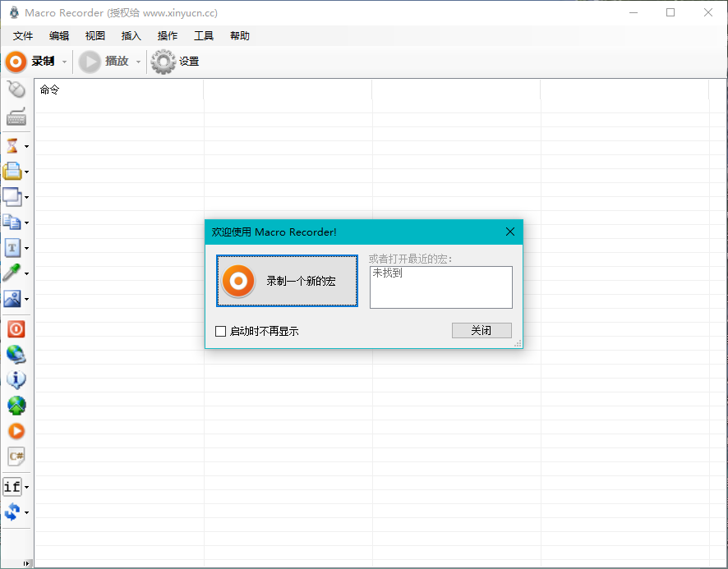Click the red power shutdown icon

click(16, 329)
